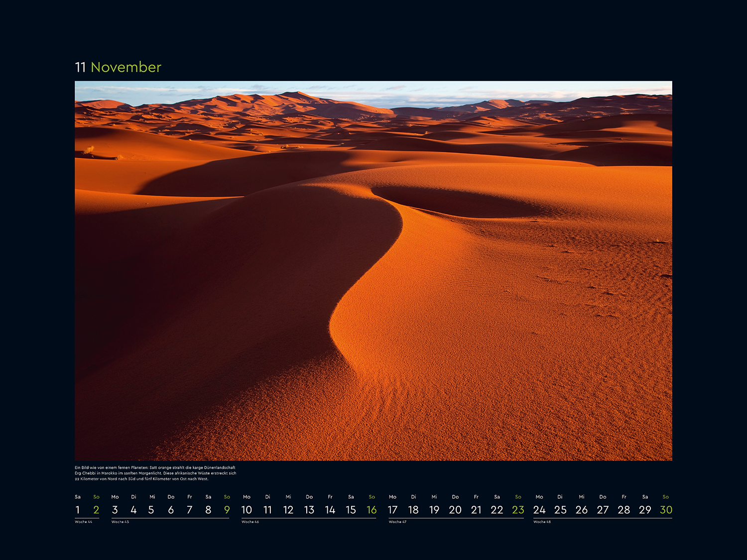Image resolution: width=747 pixels, height=560 pixels.
Task: Pick date 5 on the calendar
Action: point(151,510)
